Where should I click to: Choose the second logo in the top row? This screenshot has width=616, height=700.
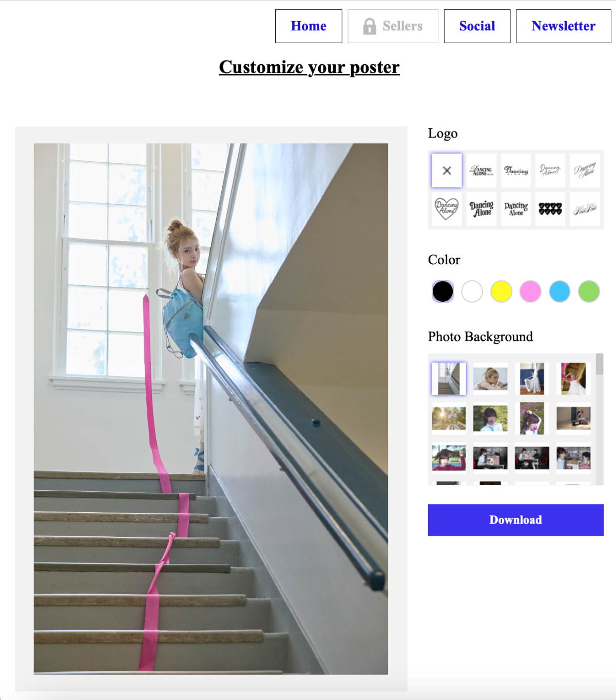(x=482, y=170)
